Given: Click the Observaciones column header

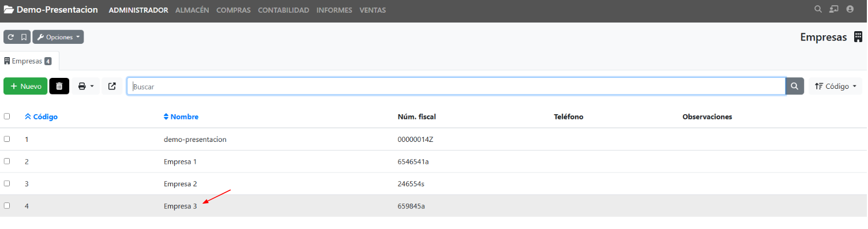Looking at the screenshot, I should pyautogui.click(x=707, y=117).
